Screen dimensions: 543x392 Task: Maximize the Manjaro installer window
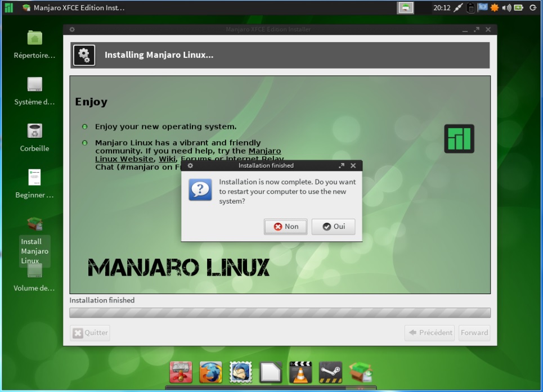[477, 29]
